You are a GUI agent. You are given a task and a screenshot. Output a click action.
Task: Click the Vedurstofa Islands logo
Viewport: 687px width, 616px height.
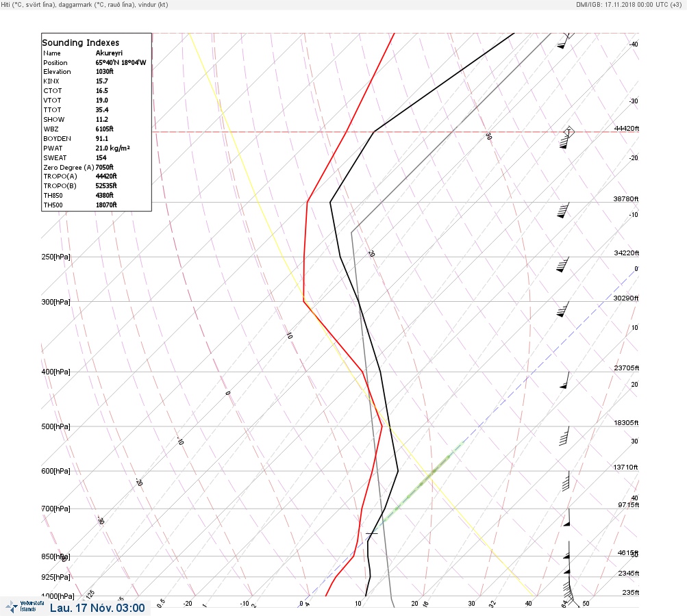pyautogui.click(x=25, y=606)
